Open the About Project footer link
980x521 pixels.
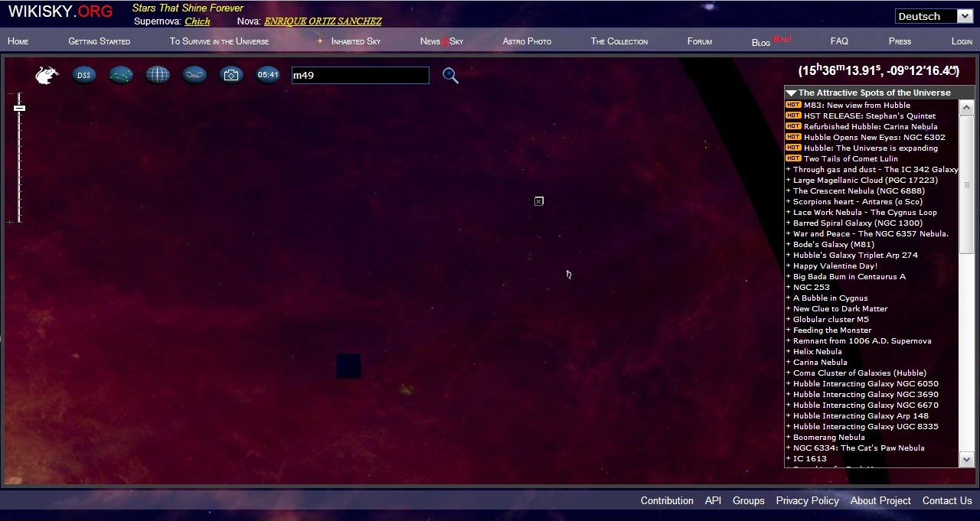click(880, 500)
